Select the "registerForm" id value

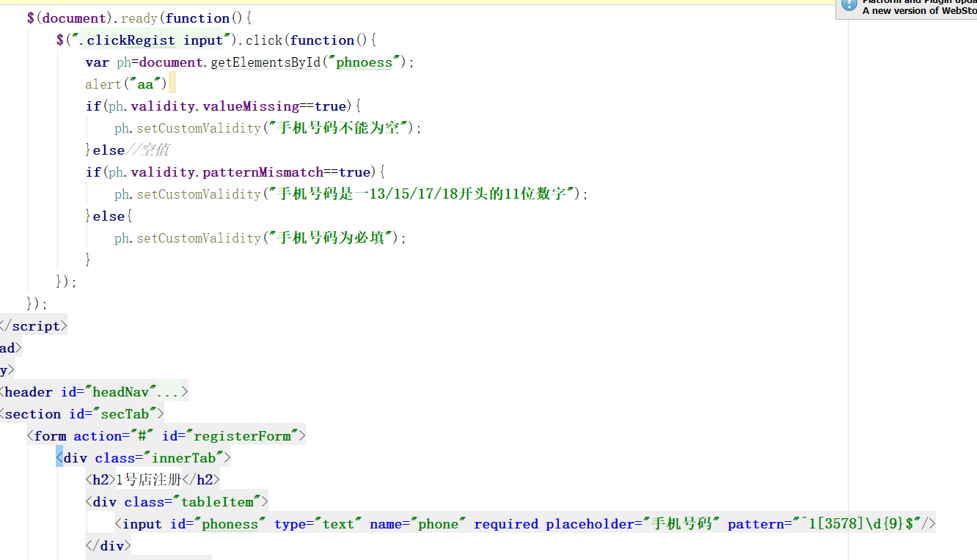[241, 436]
